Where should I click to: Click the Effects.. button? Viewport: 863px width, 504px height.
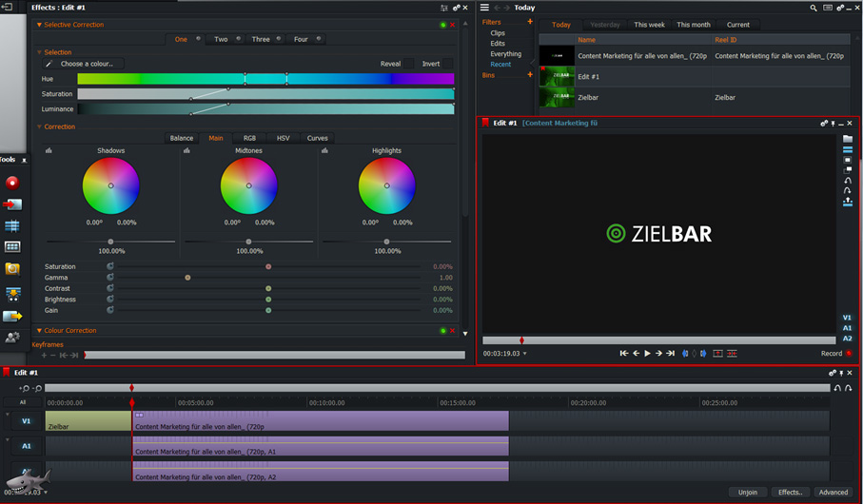click(790, 493)
